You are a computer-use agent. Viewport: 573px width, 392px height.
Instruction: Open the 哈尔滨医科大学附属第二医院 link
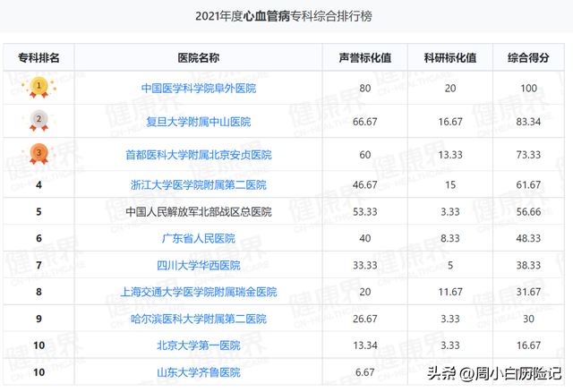pos(199,319)
